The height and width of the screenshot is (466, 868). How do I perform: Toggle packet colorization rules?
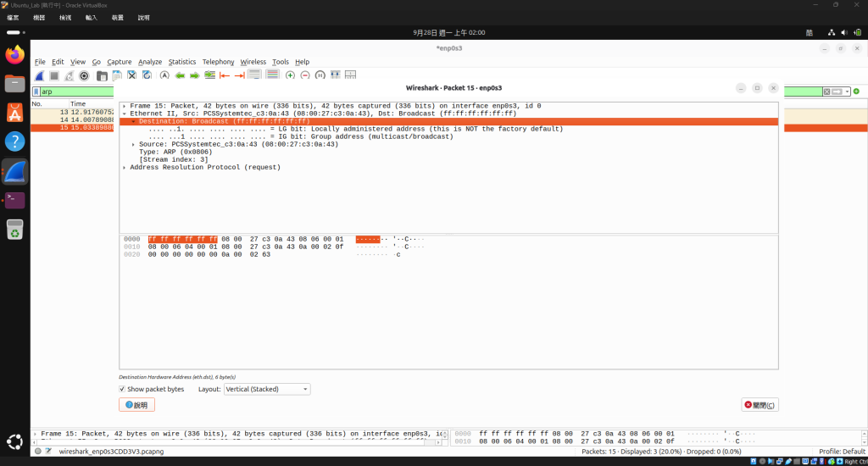click(x=272, y=75)
